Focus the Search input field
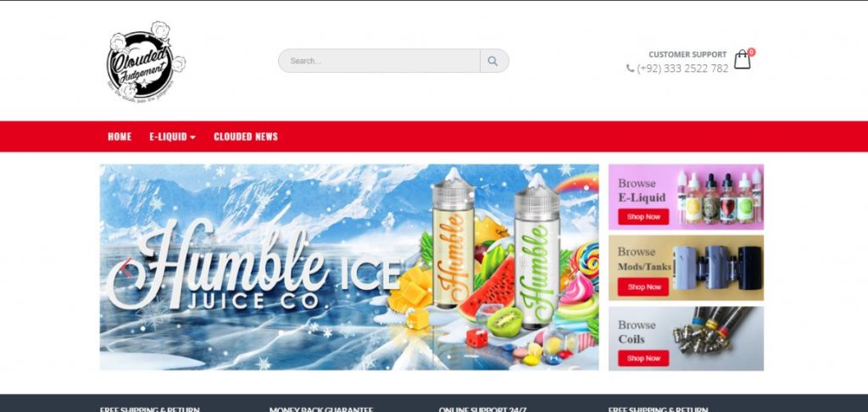This screenshot has width=868, height=412. tap(379, 61)
